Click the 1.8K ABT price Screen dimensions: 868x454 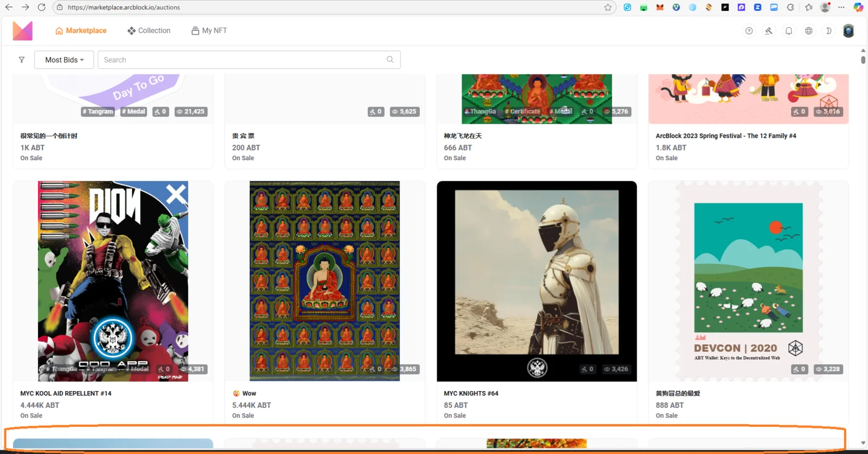[x=671, y=148]
